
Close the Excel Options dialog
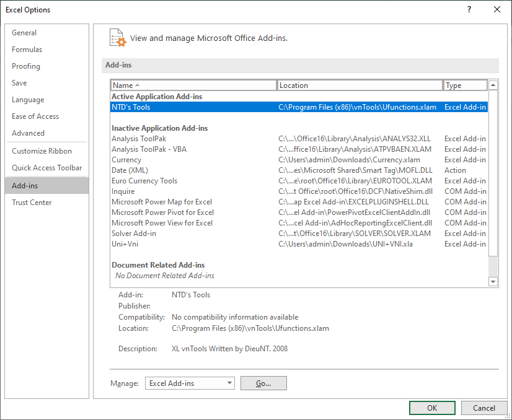(x=497, y=9)
